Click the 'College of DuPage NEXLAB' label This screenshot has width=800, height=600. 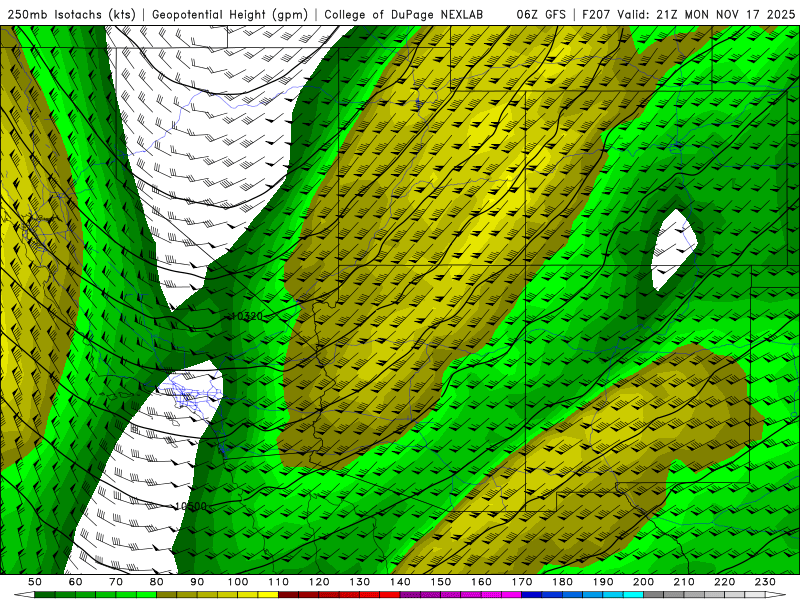404,14
